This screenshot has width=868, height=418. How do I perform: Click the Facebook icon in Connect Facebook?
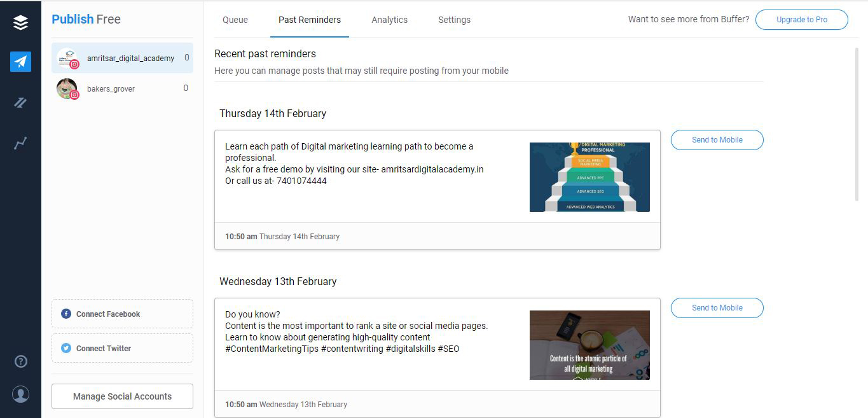point(66,314)
